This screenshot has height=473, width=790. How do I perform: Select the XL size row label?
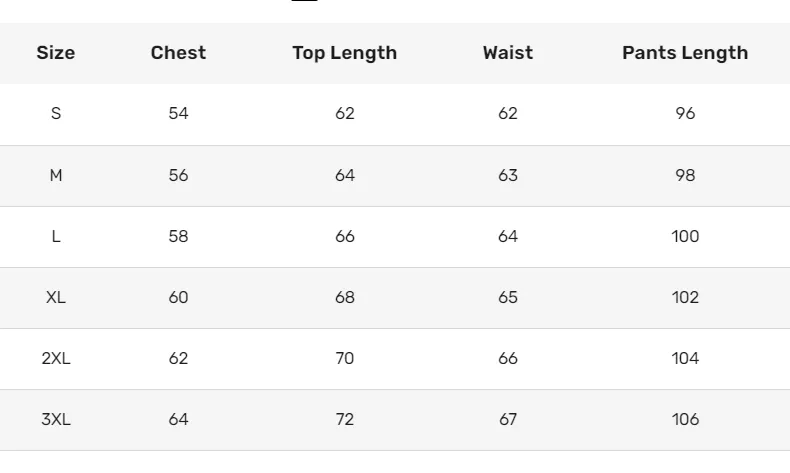click(56, 297)
